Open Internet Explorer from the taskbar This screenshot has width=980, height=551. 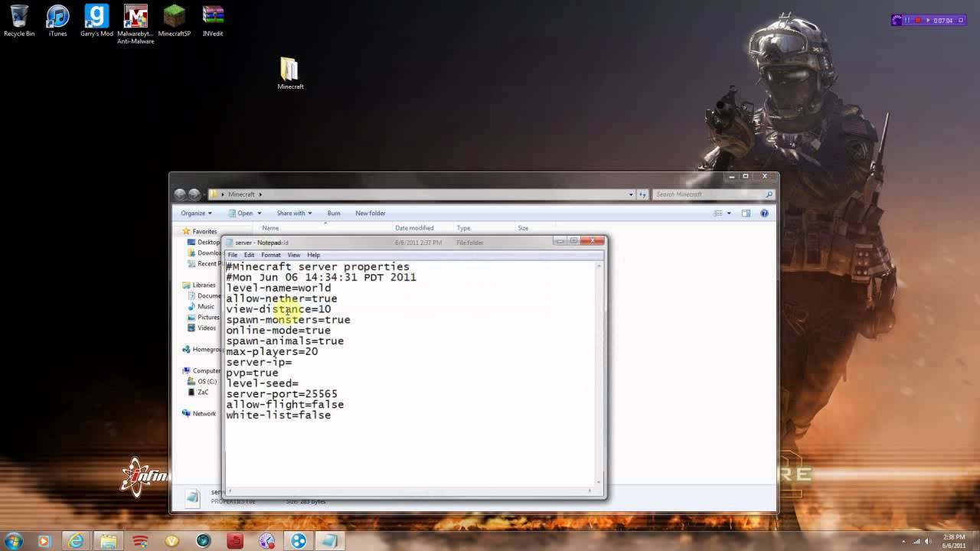76,541
